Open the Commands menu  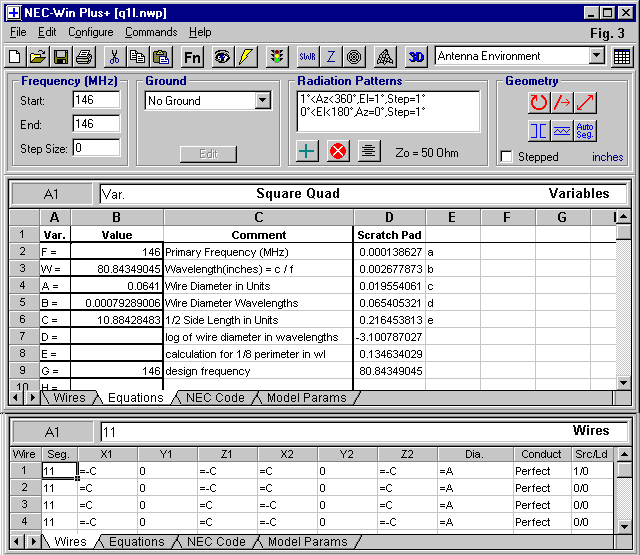pos(151,32)
